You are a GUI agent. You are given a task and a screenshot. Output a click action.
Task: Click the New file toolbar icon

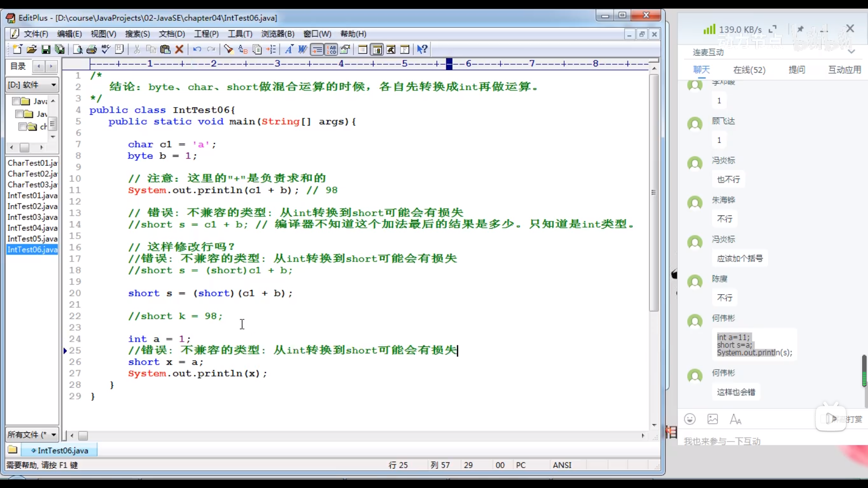[17, 49]
